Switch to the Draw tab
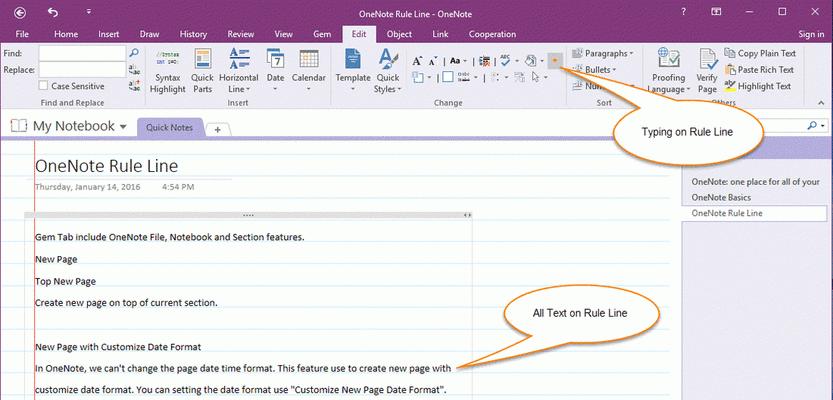 pyautogui.click(x=149, y=34)
